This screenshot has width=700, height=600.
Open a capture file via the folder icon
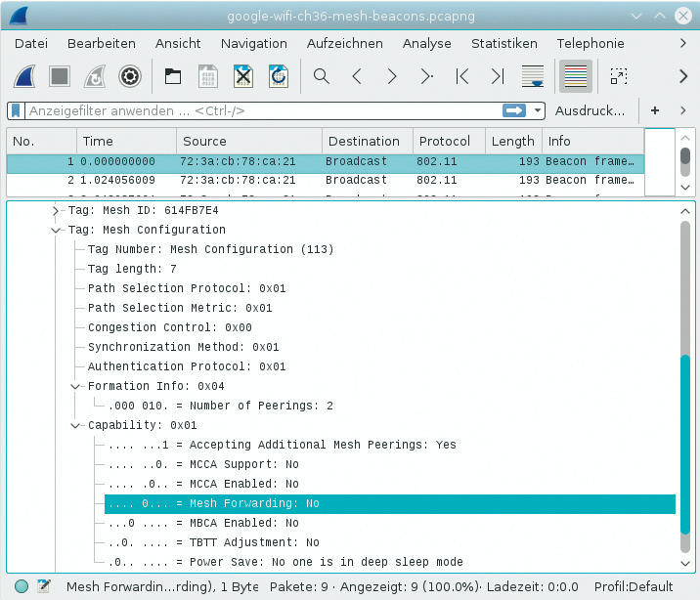[173, 76]
